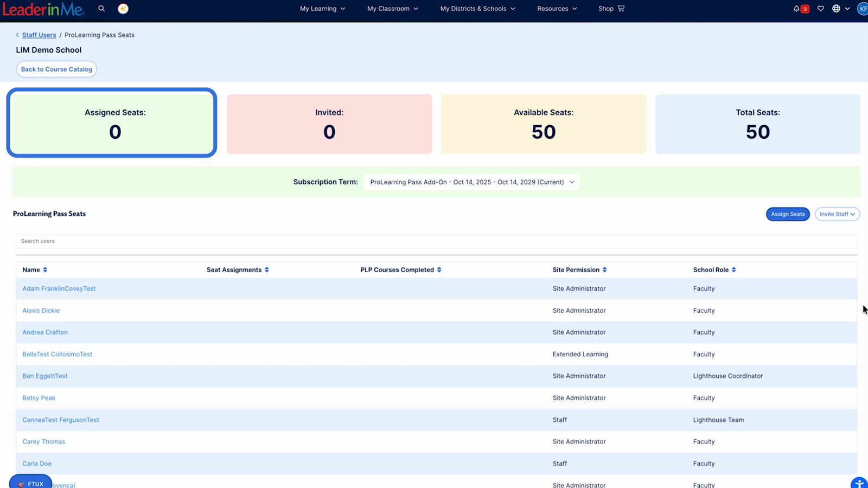Sort by Seat Assignments column arrows
868x488 pixels.
click(x=267, y=269)
